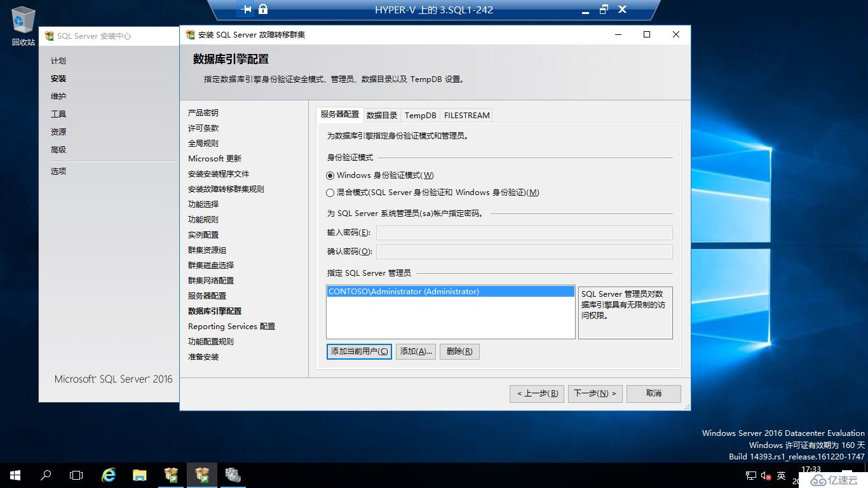Viewport: 868px width, 488px height.
Task: Open the TempDB tab
Action: tap(421, 115)
